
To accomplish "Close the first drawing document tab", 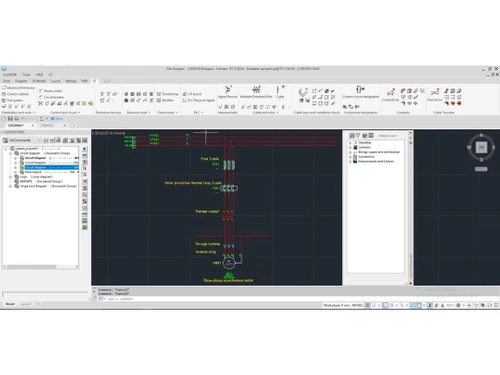I will tap(33, 125).
